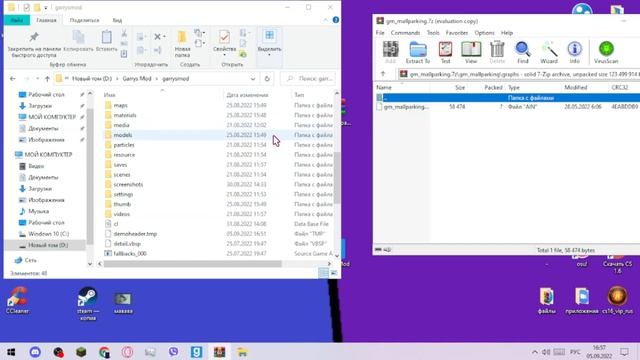Open the View tool in WinRAR
This screenshot has width=640, height=360.
(471, 52)
